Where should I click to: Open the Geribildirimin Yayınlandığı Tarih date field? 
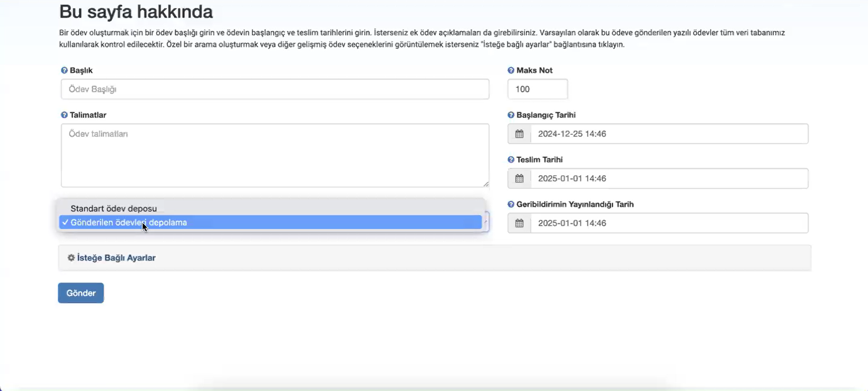pos(669,223)
